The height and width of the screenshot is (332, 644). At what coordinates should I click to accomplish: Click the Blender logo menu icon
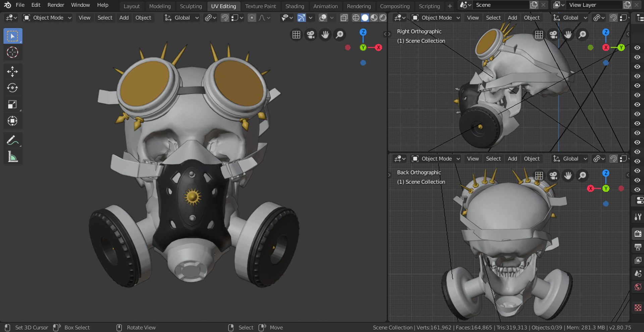[7, 5]
